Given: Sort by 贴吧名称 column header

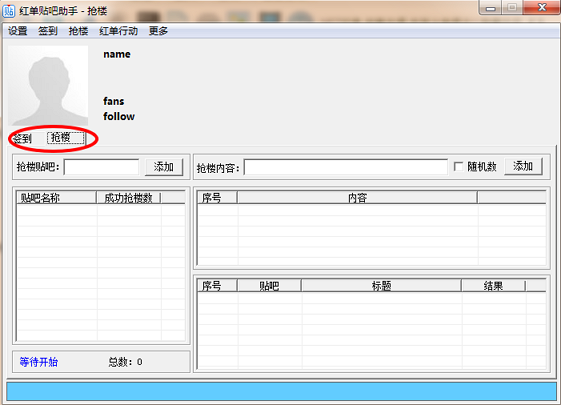Looking at the screenshot, I should (x=57, y=197).
